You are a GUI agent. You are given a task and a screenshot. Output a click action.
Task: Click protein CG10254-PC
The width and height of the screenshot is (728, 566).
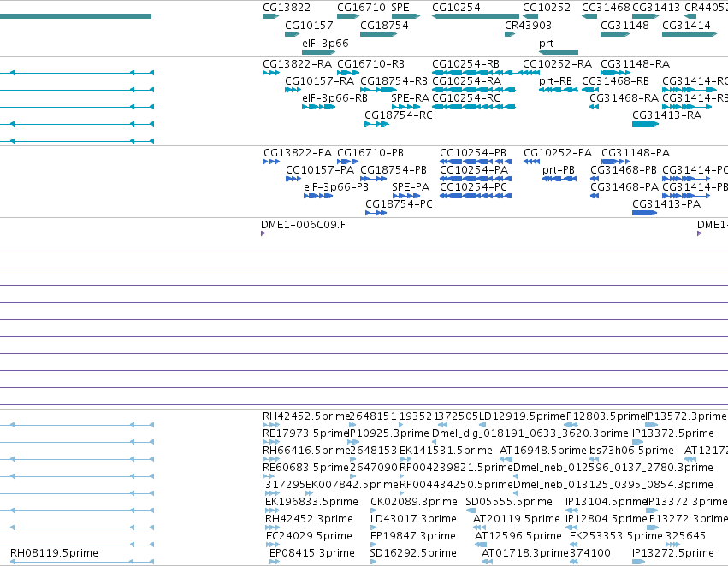tap(476, 196)
